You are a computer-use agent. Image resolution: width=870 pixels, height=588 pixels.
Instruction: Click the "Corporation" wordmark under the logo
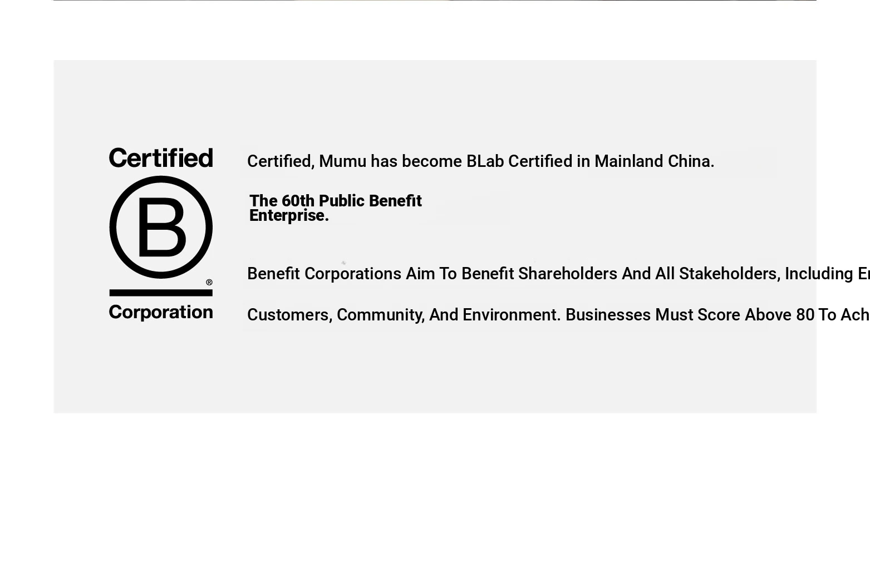pyautogui.click(x=161, y=312)
